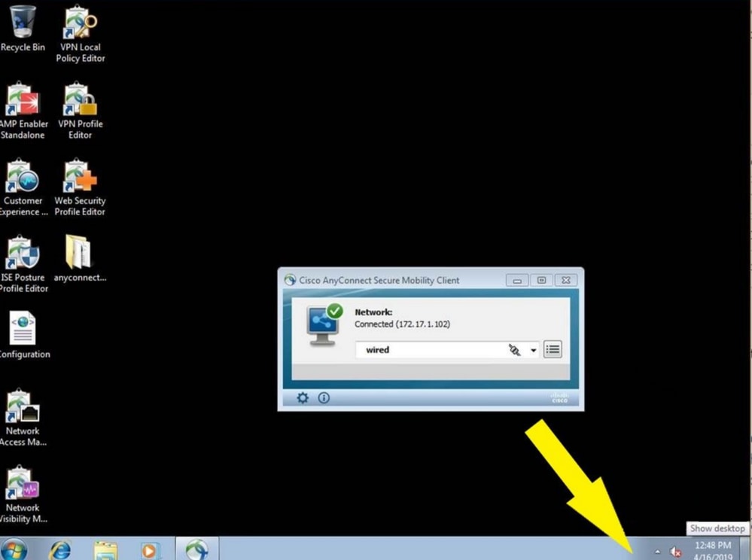Viewport: 752px width, 560px height.
Task: Open Windows Media Player from taskbar
Action: pos(149,550)
